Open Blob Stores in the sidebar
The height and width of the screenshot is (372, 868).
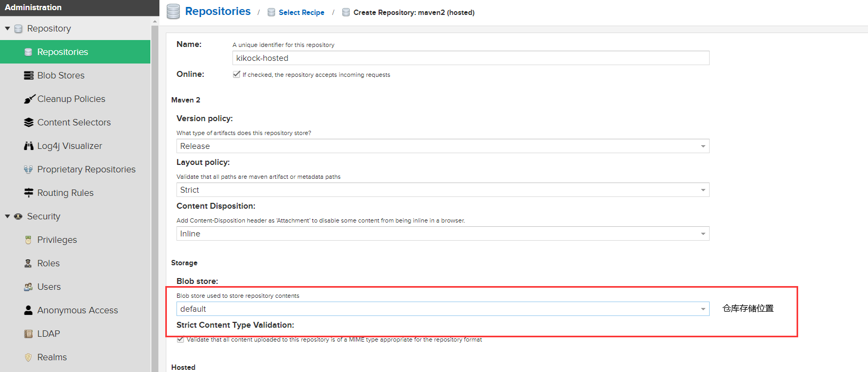pyautogui.click(x=75, y=75)
